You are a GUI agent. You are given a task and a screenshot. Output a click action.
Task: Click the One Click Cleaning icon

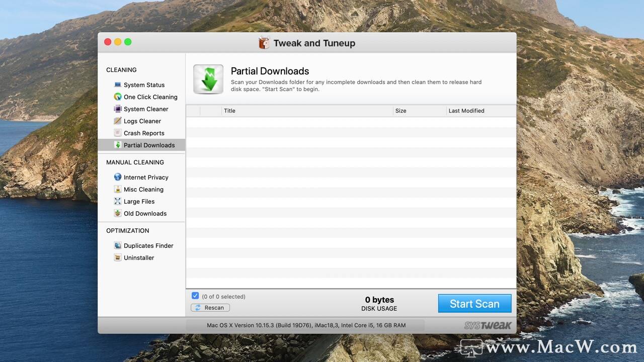118,97
